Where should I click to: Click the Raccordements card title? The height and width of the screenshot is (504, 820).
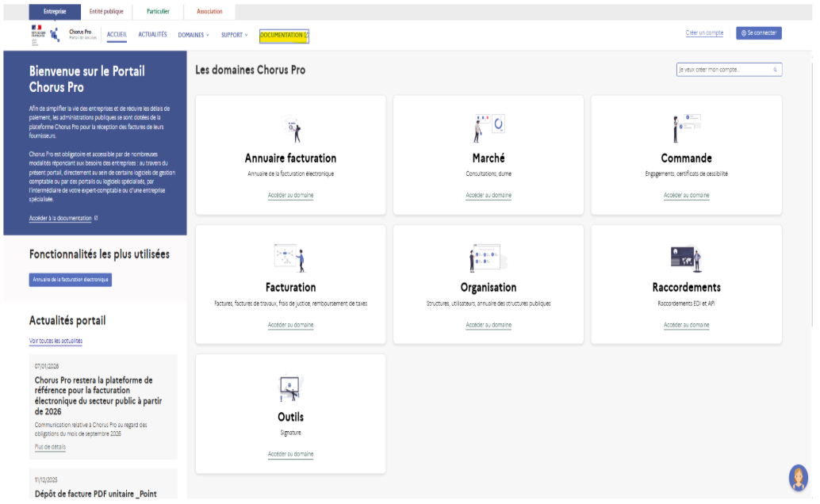pos(686,288)
